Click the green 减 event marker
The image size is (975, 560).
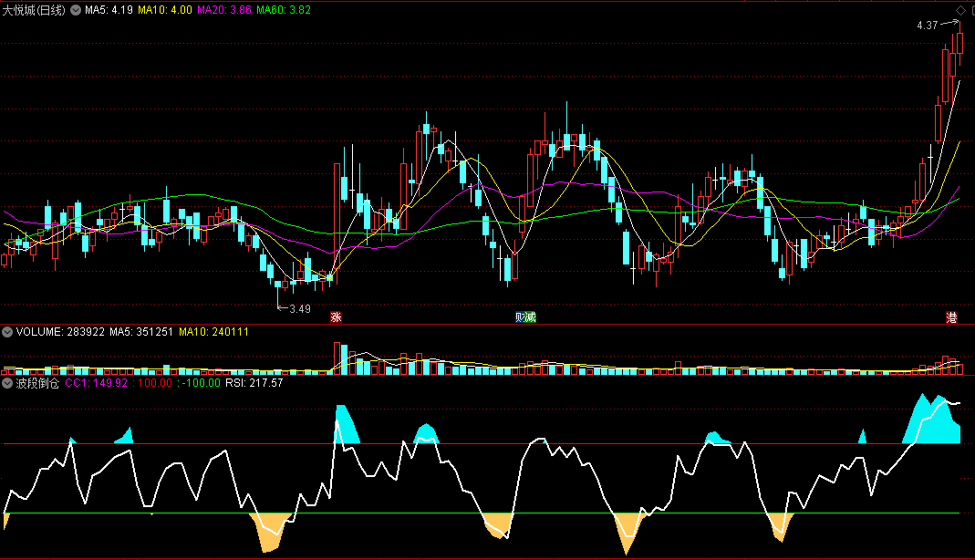point(531,317)
